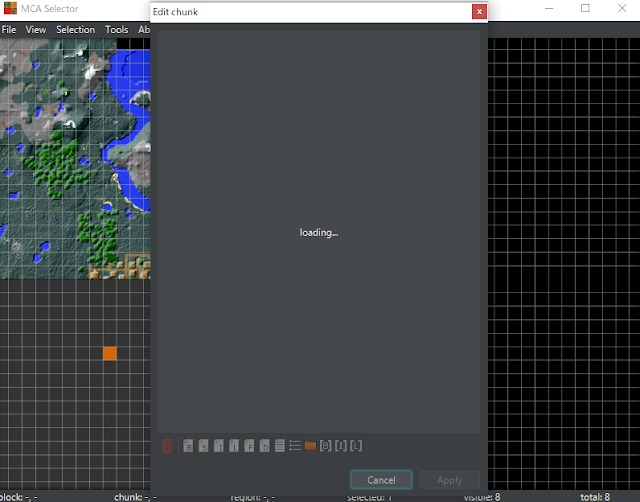The width and height of the screenshot is (640, 502).
Task: Click the Cancel button
Action: 381,480
